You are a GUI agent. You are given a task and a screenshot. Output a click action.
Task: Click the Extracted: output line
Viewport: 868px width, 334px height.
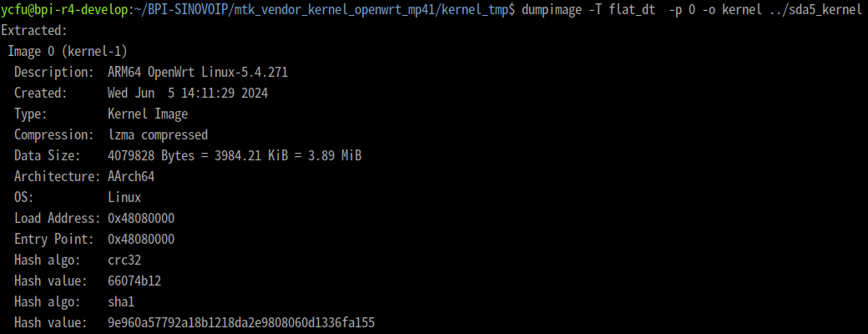[x=34, y=30]
